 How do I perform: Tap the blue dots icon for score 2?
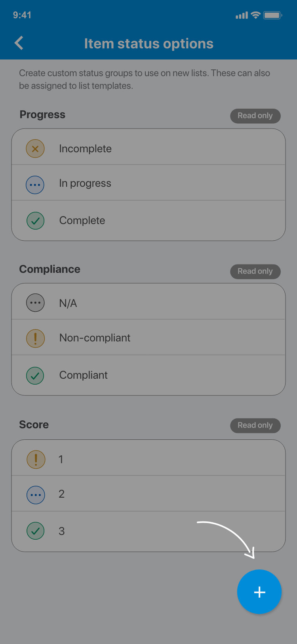36,495
